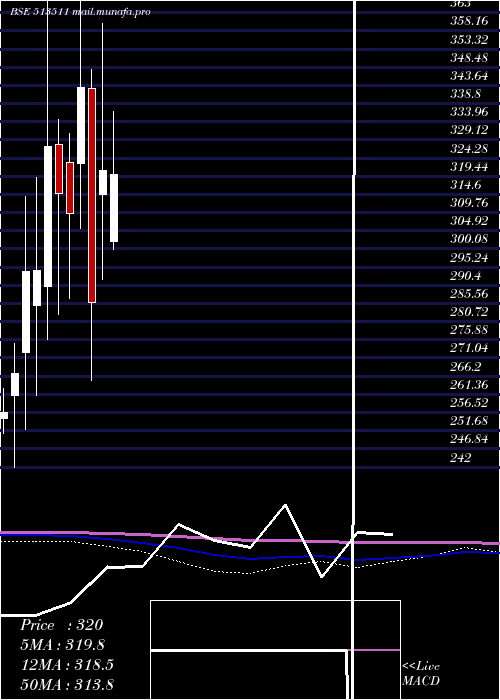Click the 295.24 price axis label
This screenshot has height=700, width=500.
[x=469, y=257]
